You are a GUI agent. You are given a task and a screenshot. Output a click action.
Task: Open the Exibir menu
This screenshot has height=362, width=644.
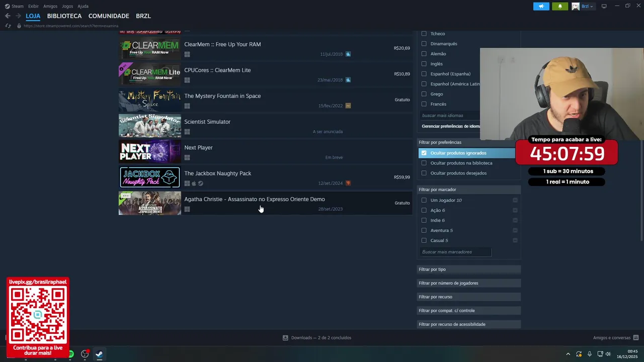(33, 6)
